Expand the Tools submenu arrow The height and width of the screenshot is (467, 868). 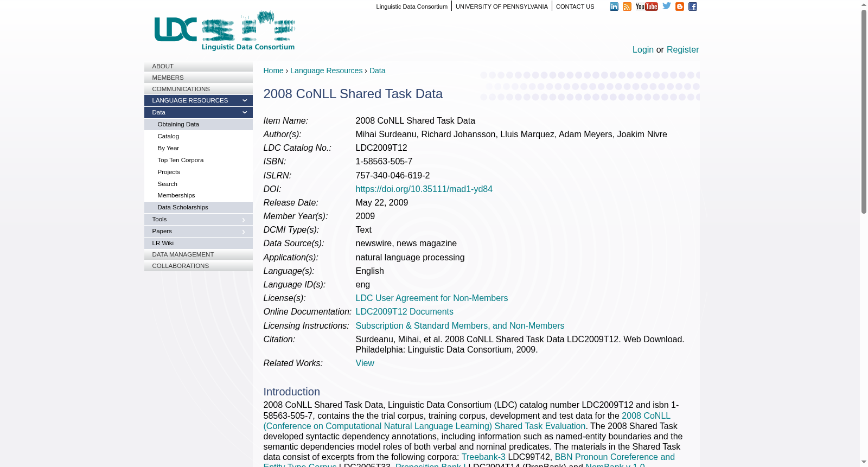click(x=244, y=220)
